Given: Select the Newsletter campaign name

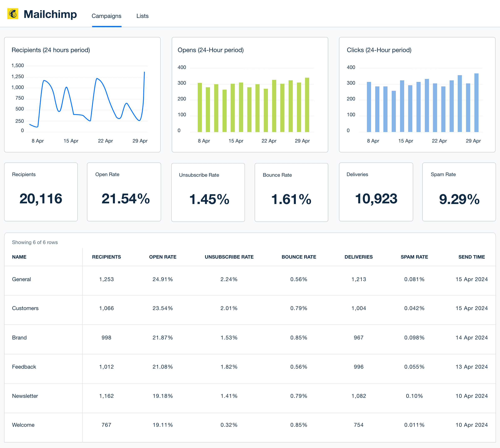Looking at the screenshot, I should point(25,396).
